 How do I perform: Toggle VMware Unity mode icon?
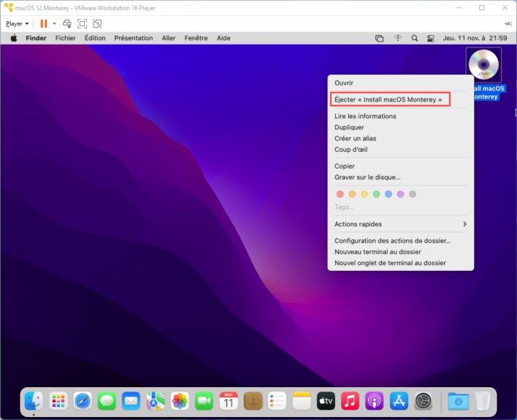(97, 23)
